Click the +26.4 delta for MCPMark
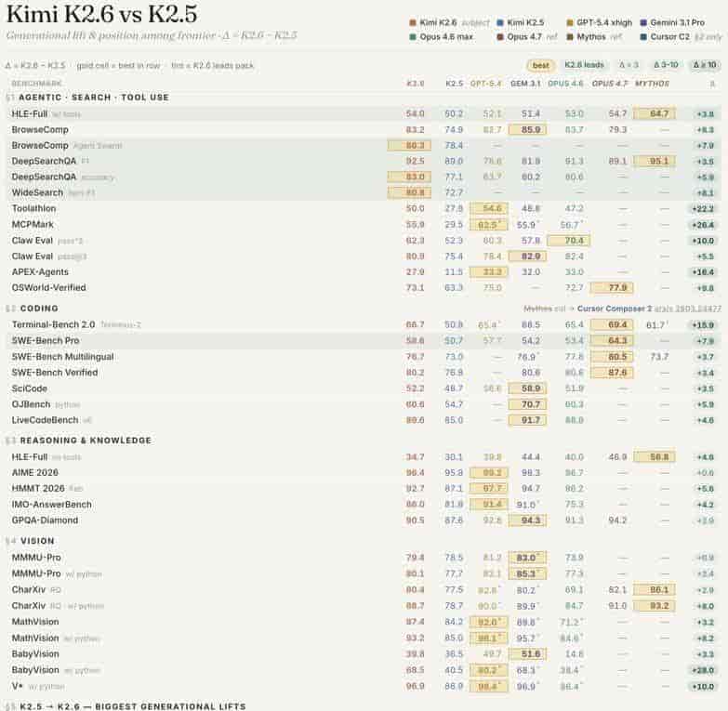Image resolution: width=728 pixels, height=711 pixels. click(x=703, y=225)
